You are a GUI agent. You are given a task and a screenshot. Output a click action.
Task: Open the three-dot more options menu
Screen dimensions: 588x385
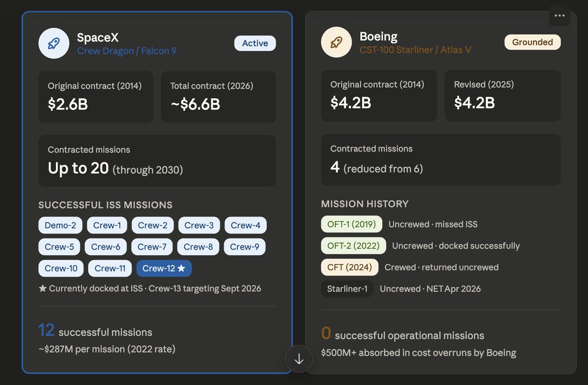tap(560, 16)
